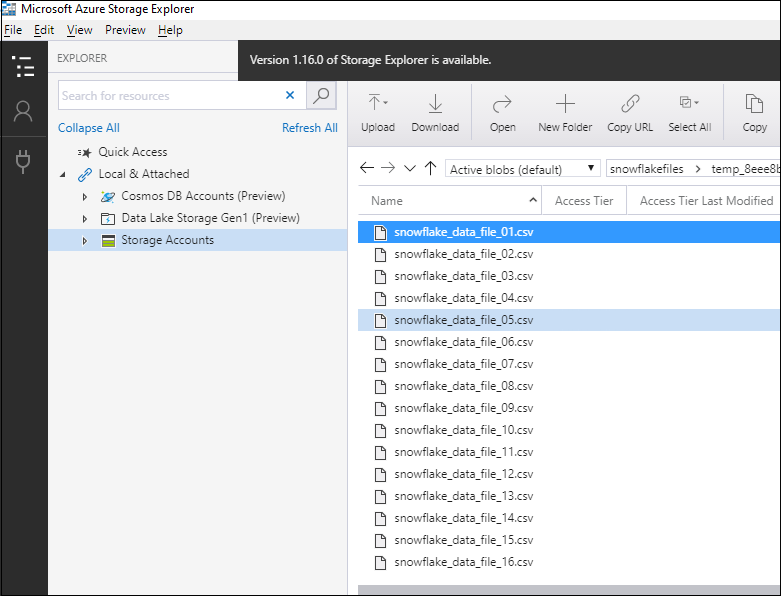The image size is (781, 596).
Task: Click file icon of snowflake_data_file_12.csv
Action: (381, 474)
